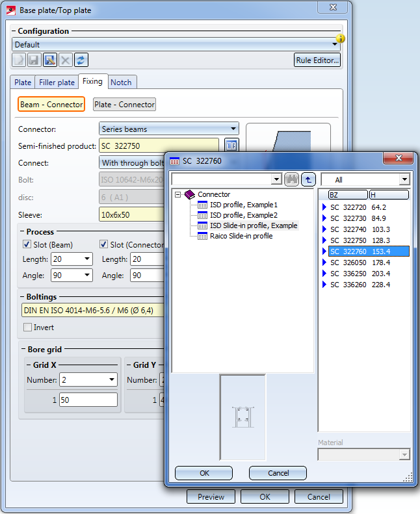Click the Sleeve input field
This screenshot has width=420, height=514.
pyautogui.click(x=131, y=214)
